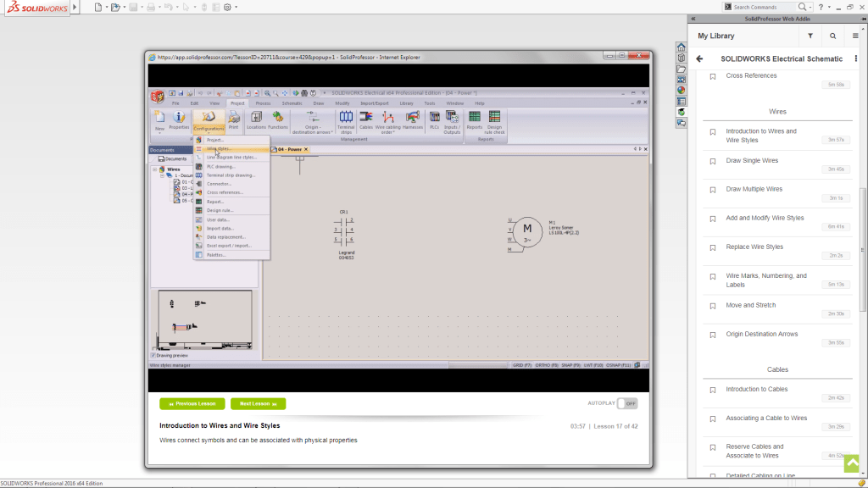Open the hamburger menu in SolidProfessor panel
Viewport: 868px width, 488px height.
click(855, 36)
